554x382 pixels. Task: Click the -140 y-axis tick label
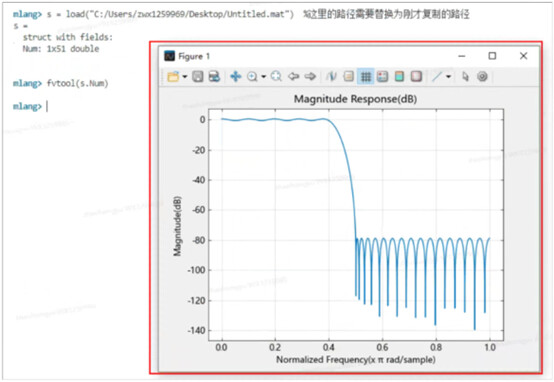tap(197, 330)
